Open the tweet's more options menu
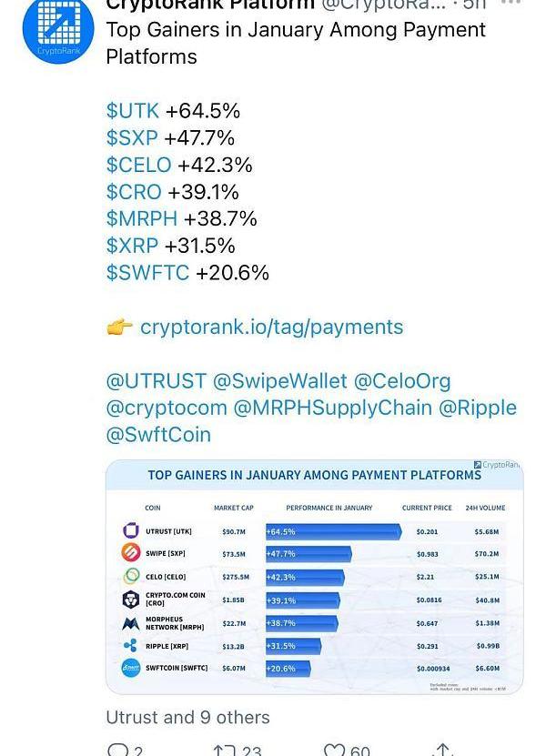 [x=511, y=4]
